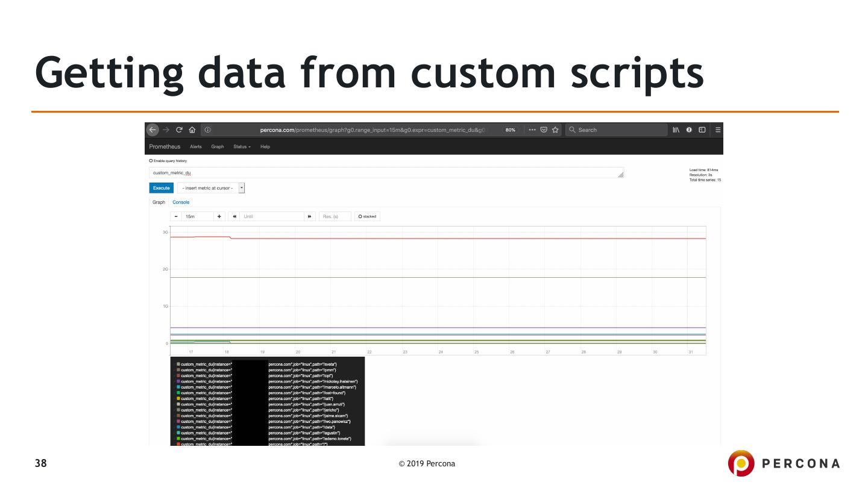Show site information icon in address bar

click(207, 130)
